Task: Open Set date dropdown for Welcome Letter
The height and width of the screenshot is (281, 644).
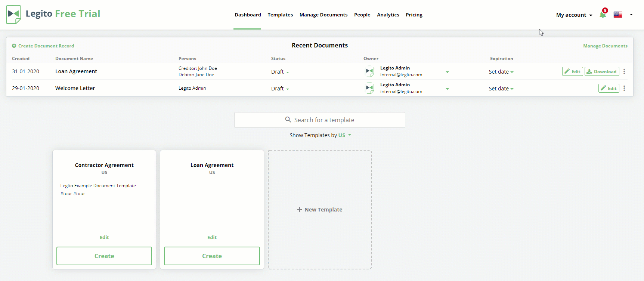Action: point(501,89)
